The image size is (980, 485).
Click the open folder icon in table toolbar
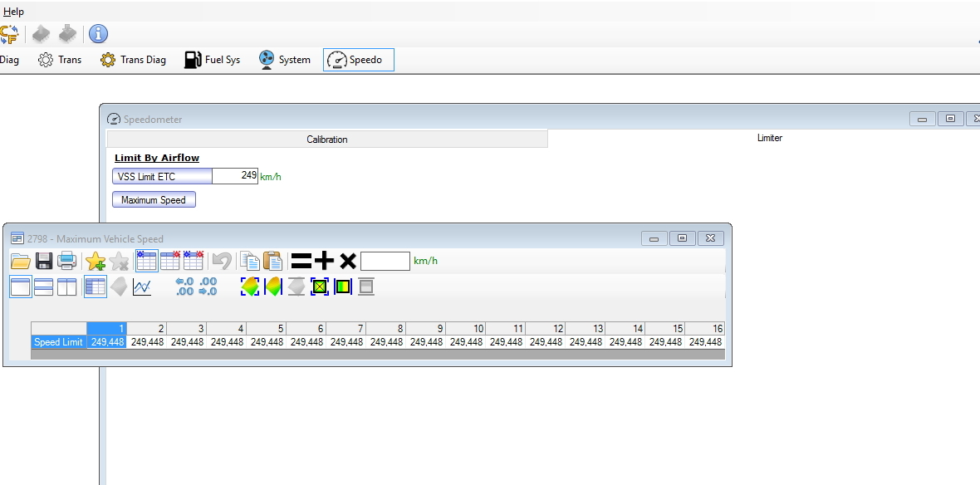[21, 261]
